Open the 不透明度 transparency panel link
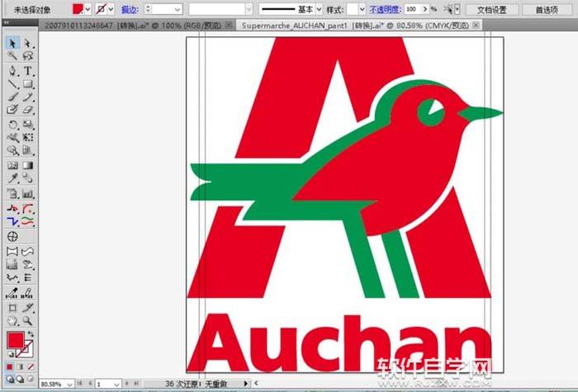The width and height of the screenshot is (578, 392). pyautogui.click(x=386, y=10)
